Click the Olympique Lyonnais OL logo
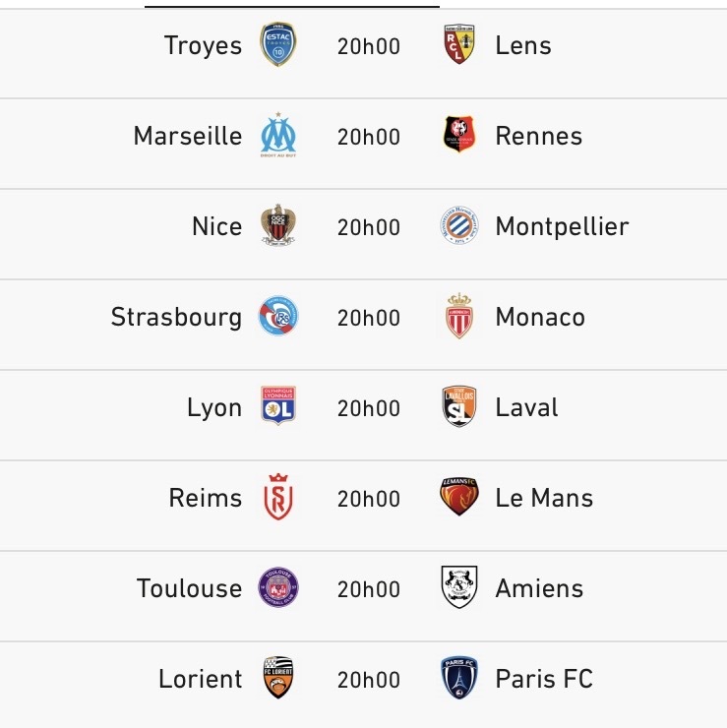Image resolution: width=727 pixels, height=728 pixels. (x=277, y=407)
